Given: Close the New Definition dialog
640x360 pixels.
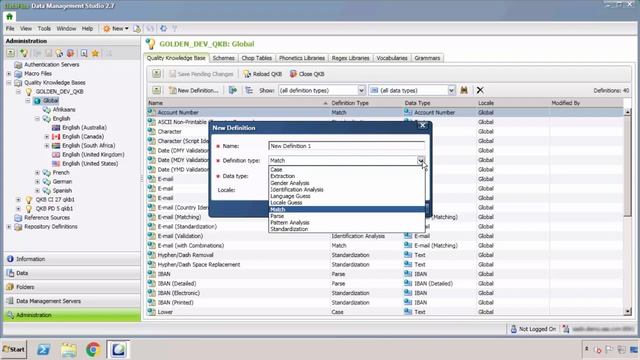Looking at the screenshot, I should point(422,126).
